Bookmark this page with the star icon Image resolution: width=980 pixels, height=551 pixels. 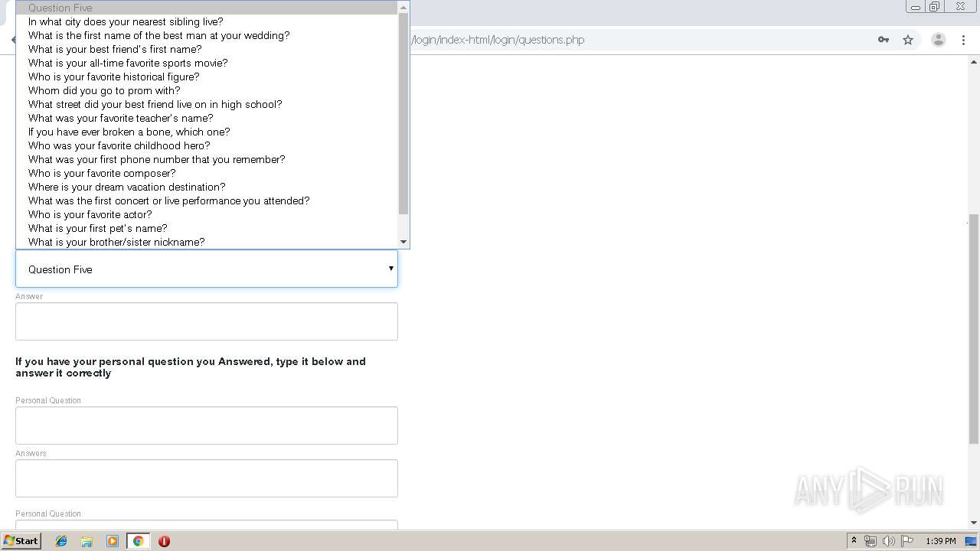908,40
